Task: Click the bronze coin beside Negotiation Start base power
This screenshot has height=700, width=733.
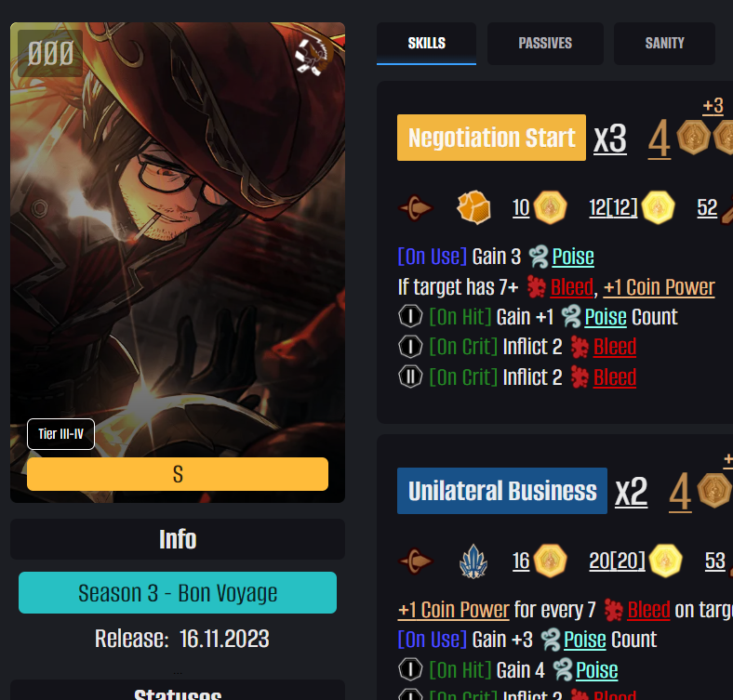Action: pos(694,138)
